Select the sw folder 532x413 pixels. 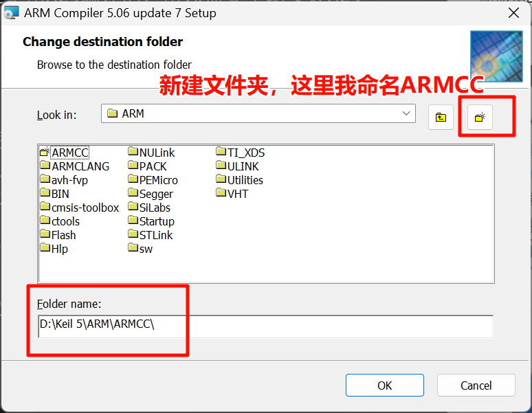[140, 249]
